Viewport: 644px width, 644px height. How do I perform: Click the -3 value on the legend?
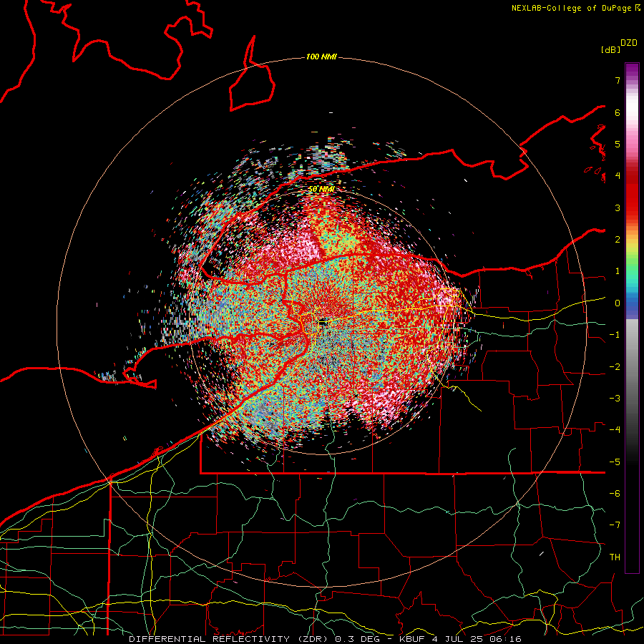(x=615, y=399)
